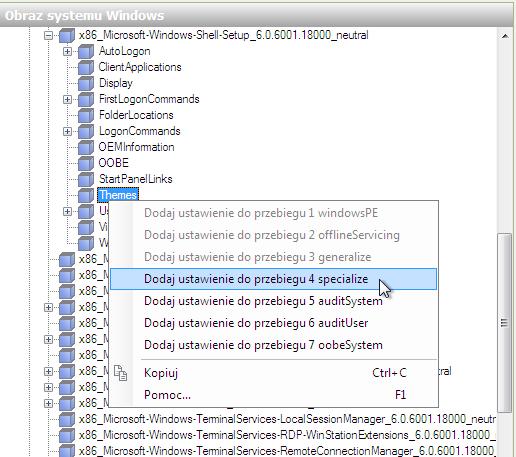The width and height of the screenshot is (516, 457).
Task: Click the AutoLogon cube icon
Action: [86, 51]
